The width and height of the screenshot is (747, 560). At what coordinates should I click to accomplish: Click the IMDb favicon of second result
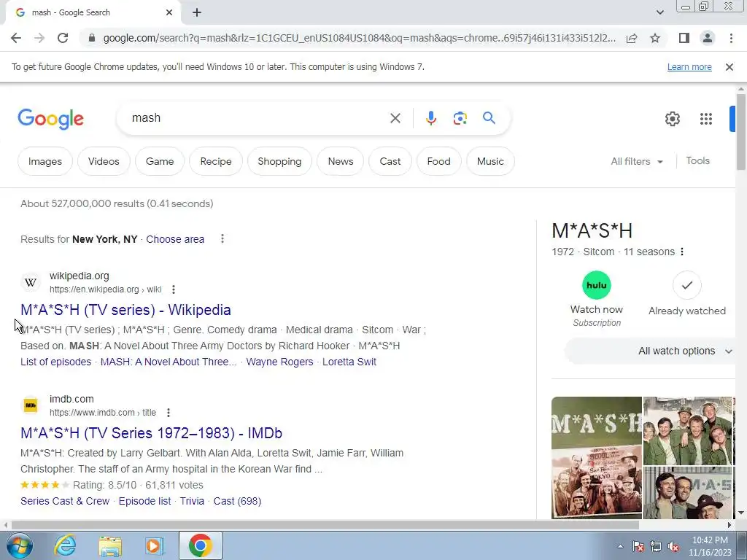(x=31, y=405)
